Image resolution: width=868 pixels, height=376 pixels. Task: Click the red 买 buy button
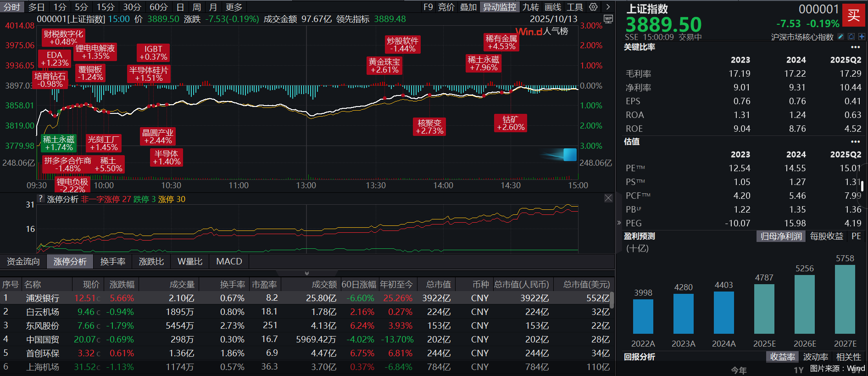pyautogui.click(x=853, y=16)
